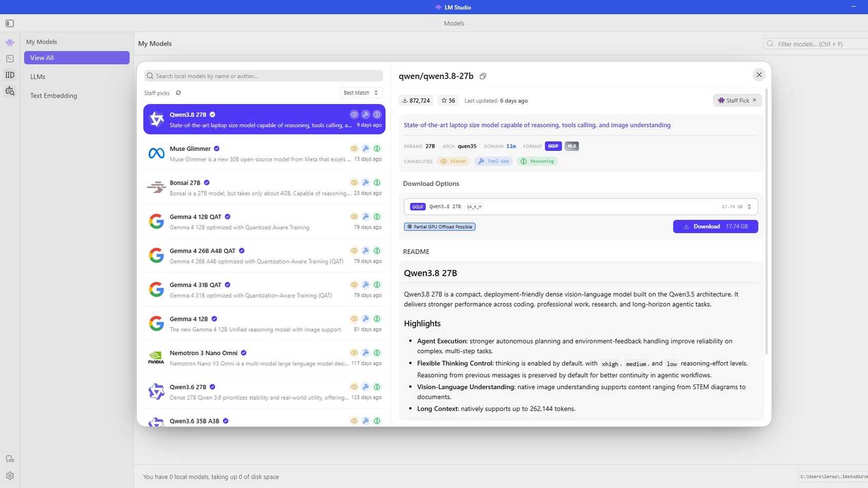Click the model details vertical scrollbar

(x=766, y=221)
